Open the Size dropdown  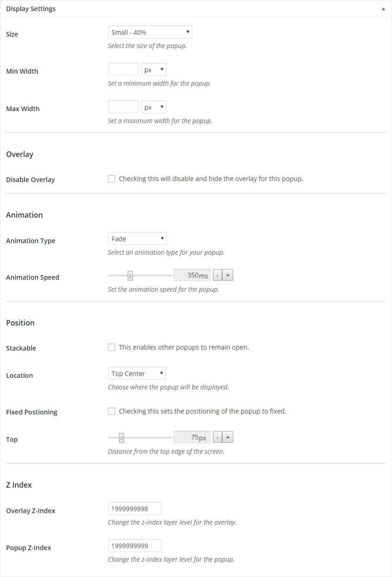tap(149, 32)
